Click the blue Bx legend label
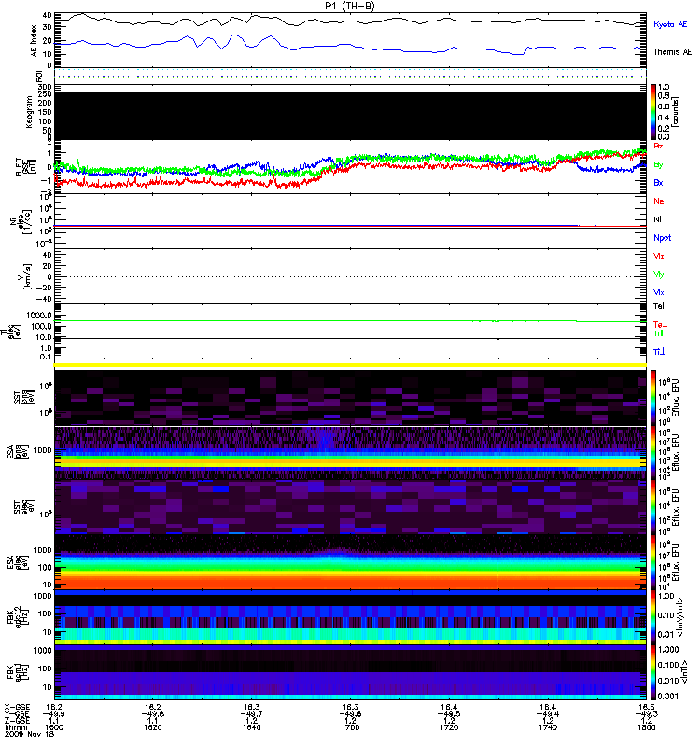The image size is (700, 747). click(x=658, y=183)
